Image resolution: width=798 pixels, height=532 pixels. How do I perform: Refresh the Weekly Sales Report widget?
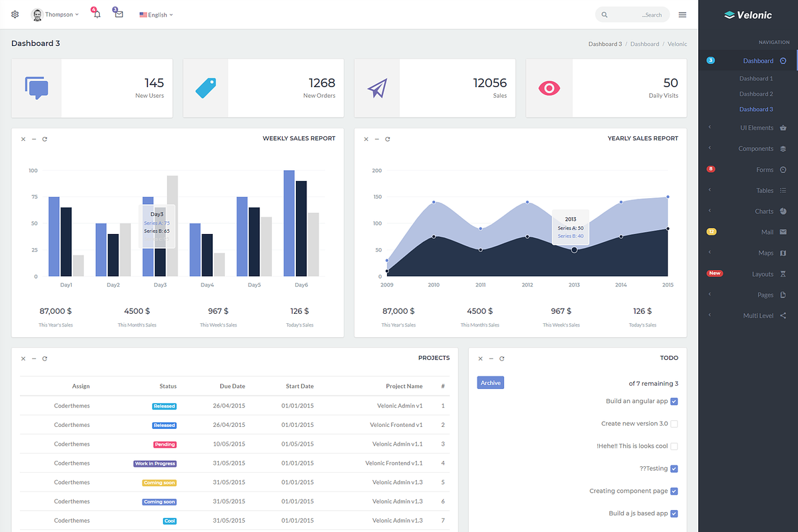pyautogui.click(x=45, y=139)
